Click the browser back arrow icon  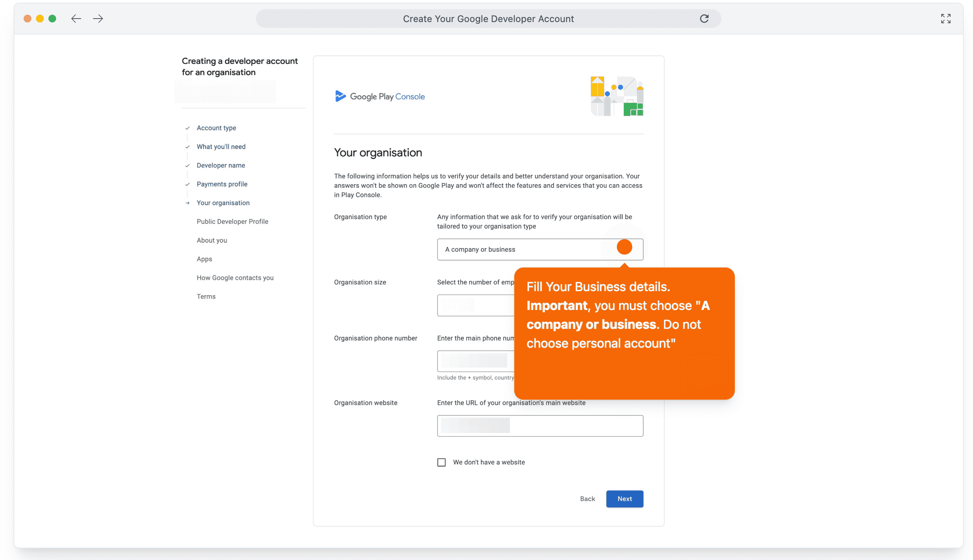click(x=76, y=19)
